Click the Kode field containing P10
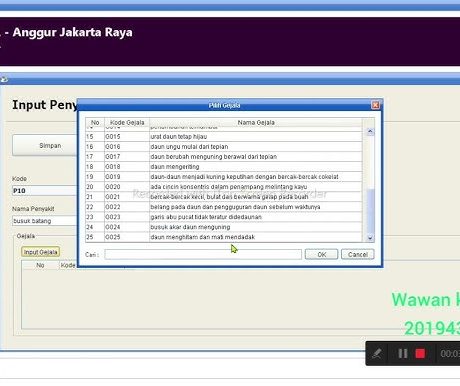The height and width of the screenshot is (386, 460). [x=45, y=191]
